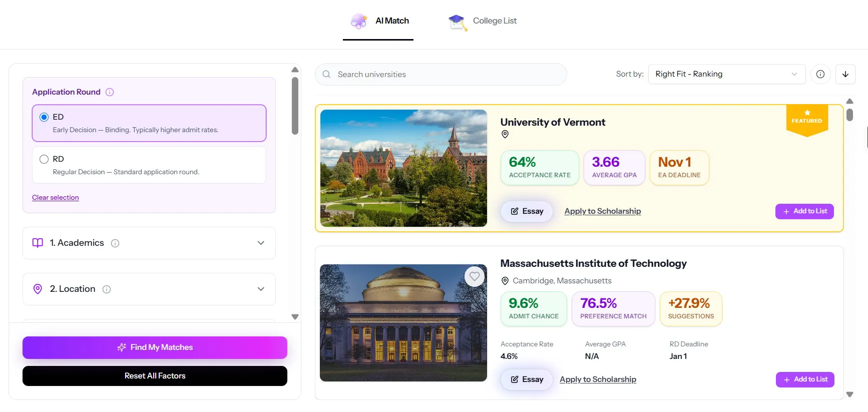The width and height of the screenshot is (868, 412).
Task: Click info icon beside 1. Academics
Action: tap(115, 243)
